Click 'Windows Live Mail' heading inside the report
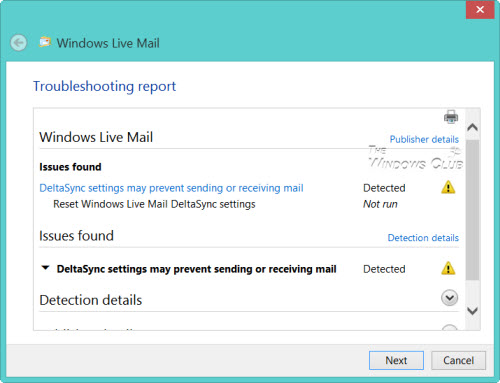This screenshot has height=383, width=500. tap(96, 137)
